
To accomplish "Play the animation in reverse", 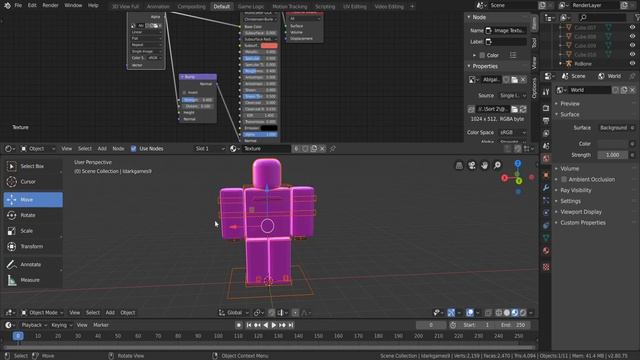I will 266,325.
